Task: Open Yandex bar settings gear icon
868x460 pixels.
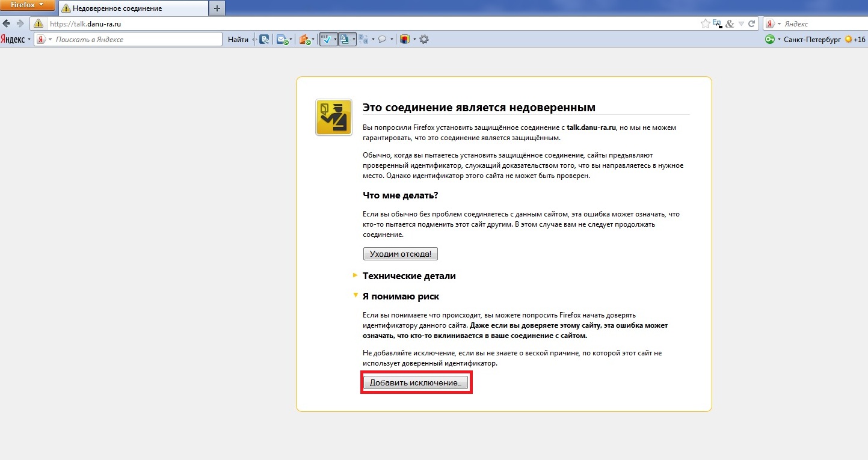Action: click(x=424, y=39)
